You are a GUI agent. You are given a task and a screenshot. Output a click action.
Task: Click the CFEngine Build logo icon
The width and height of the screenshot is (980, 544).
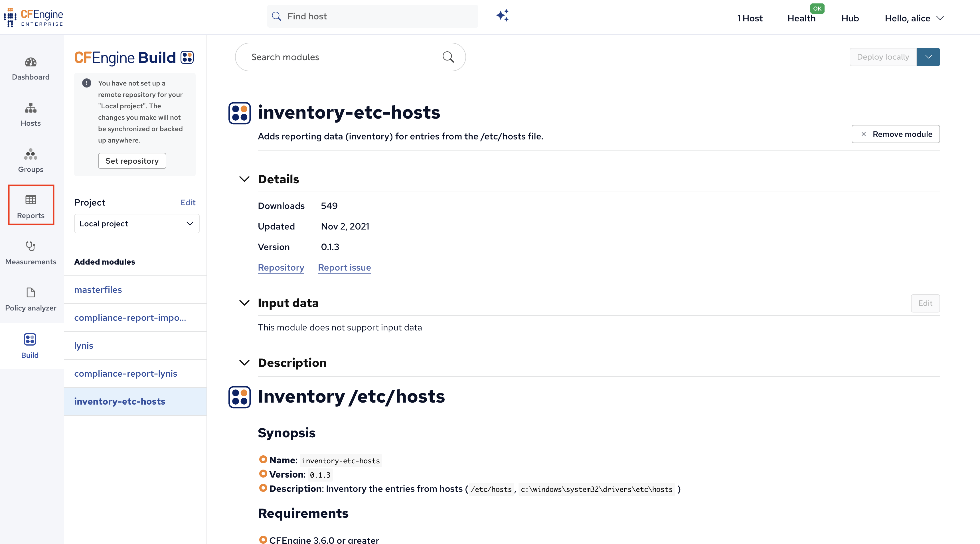pos(187,57)
